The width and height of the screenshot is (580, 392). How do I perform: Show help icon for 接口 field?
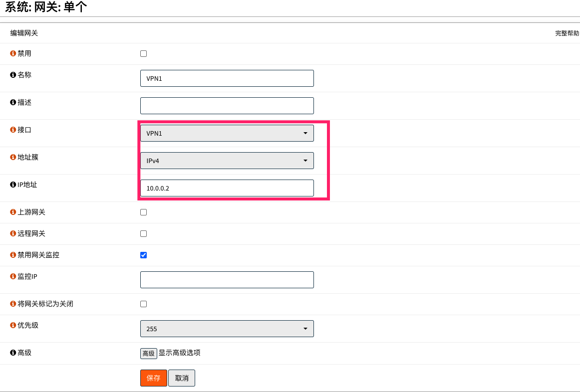13,130
